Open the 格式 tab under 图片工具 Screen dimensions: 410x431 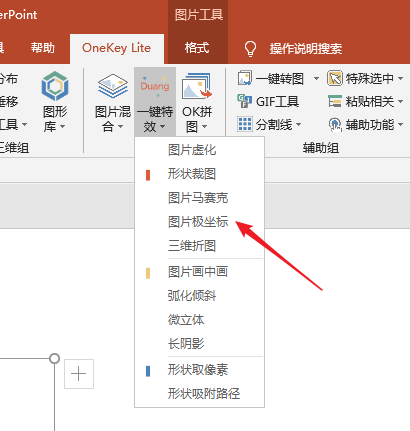point(197,48)
